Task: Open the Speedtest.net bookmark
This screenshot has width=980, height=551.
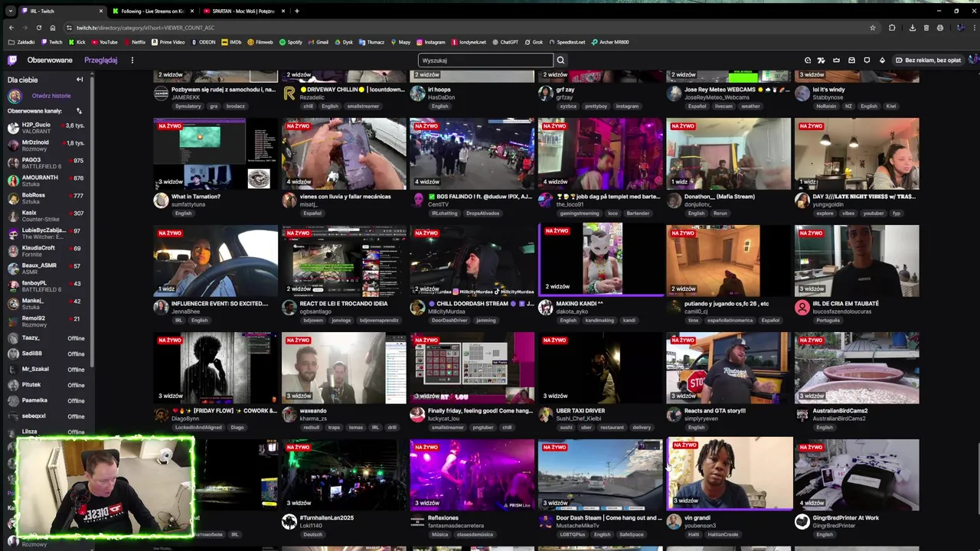Action: 567,42
